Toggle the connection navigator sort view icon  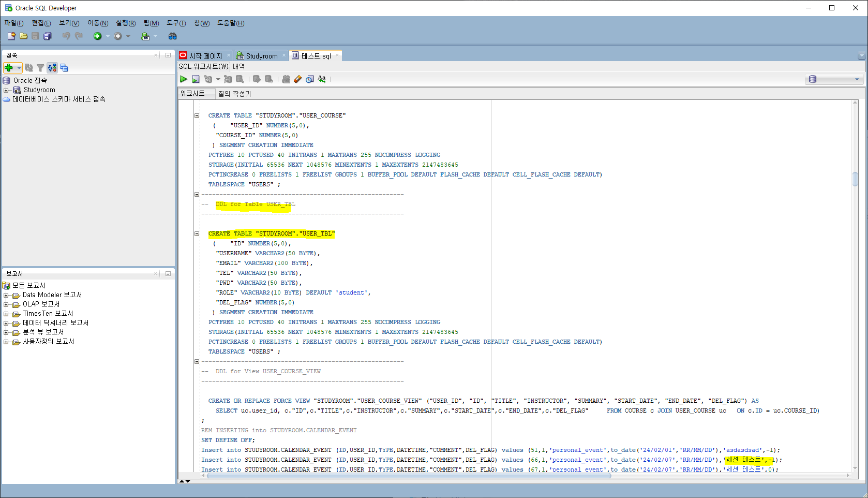(x=52, y=68)
